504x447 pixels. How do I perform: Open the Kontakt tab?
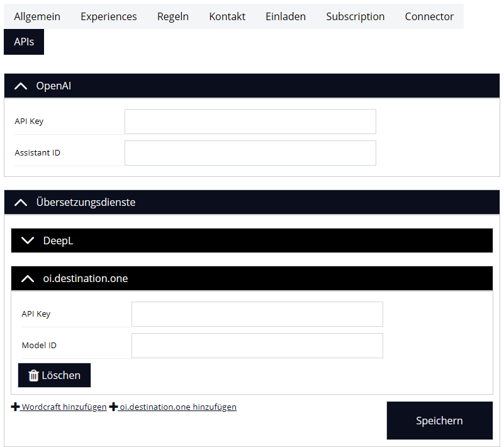click(x=227, y=16)
